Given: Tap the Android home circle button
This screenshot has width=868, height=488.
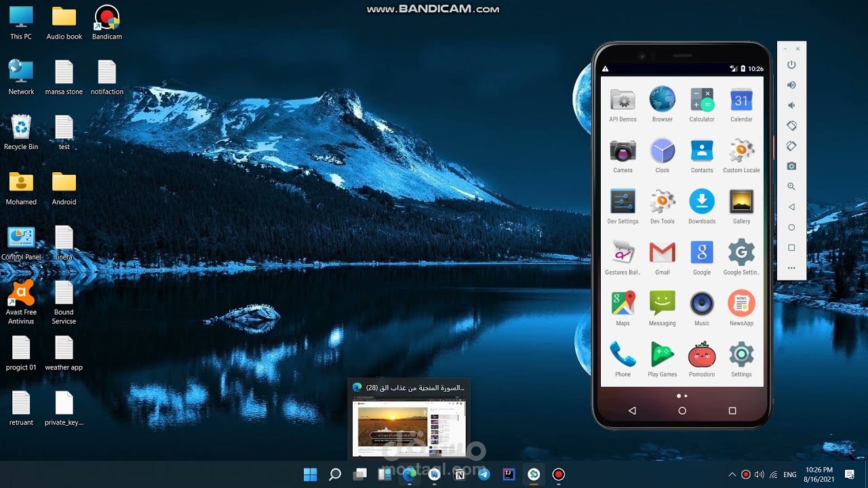Looking at the screenshot, I should (x=682, y=411).
